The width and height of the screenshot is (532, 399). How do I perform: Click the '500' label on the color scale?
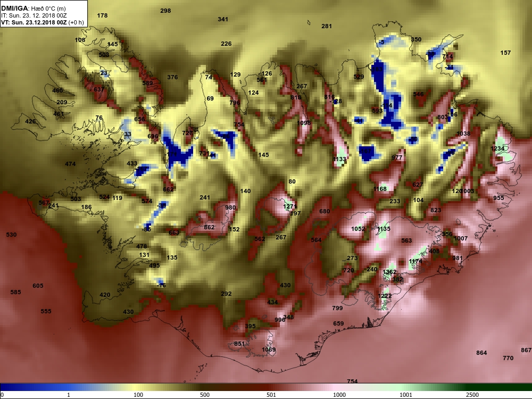[205, 395]
